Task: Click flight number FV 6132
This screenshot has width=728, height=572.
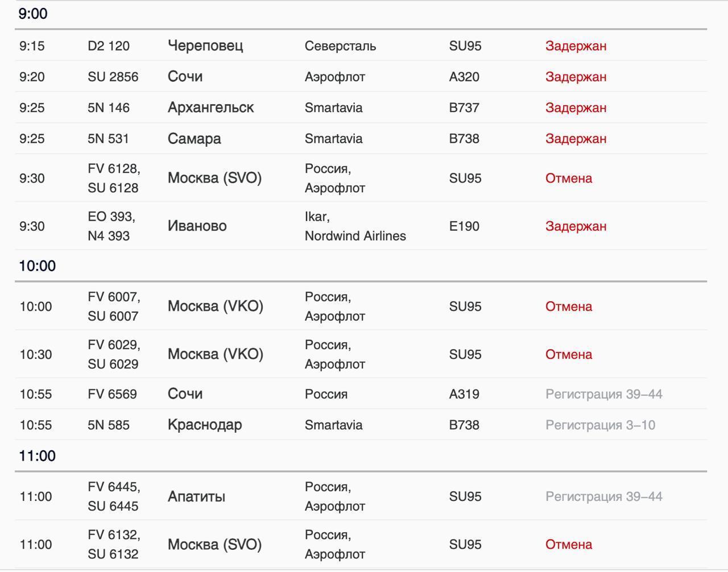Action: (114, 535)
